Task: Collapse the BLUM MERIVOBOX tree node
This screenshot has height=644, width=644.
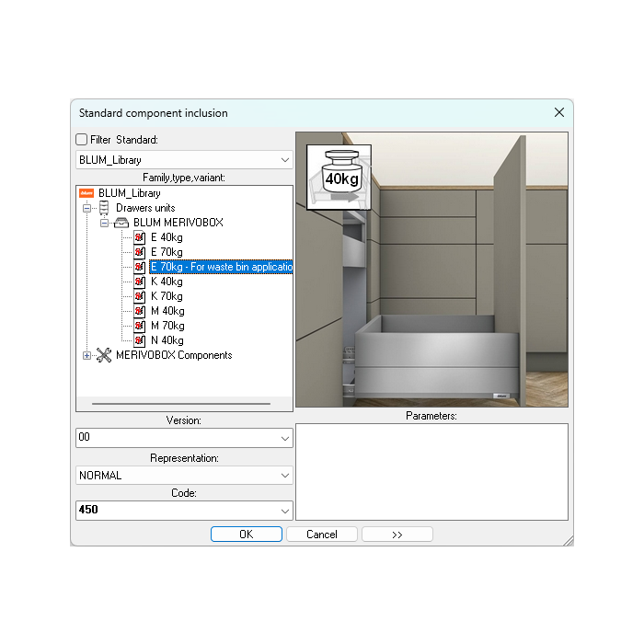Action: 104,223
